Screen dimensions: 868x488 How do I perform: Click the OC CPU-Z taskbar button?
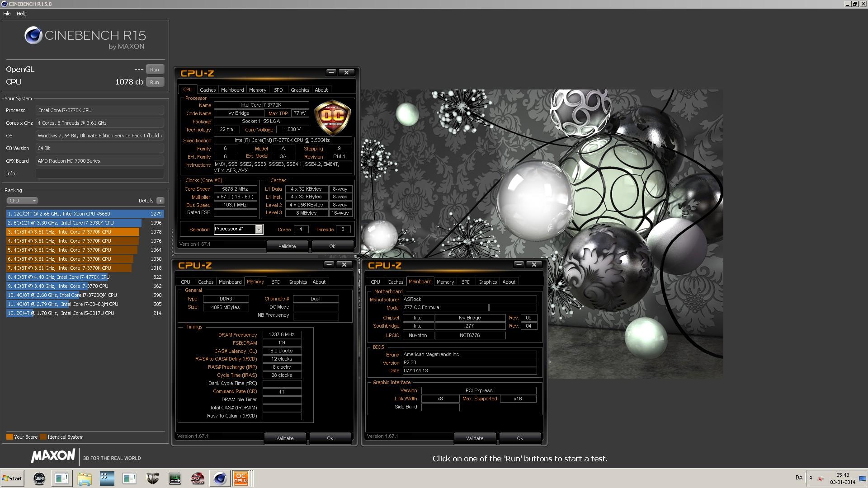pos(241,478)
